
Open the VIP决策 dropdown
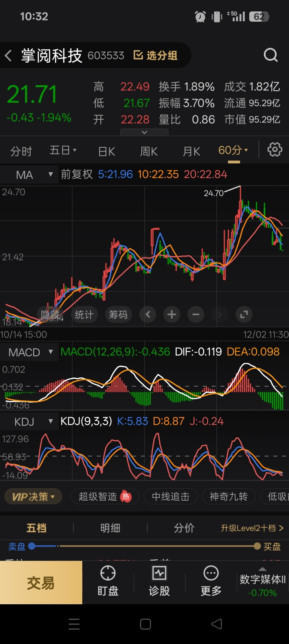click(x=33, y=497)
